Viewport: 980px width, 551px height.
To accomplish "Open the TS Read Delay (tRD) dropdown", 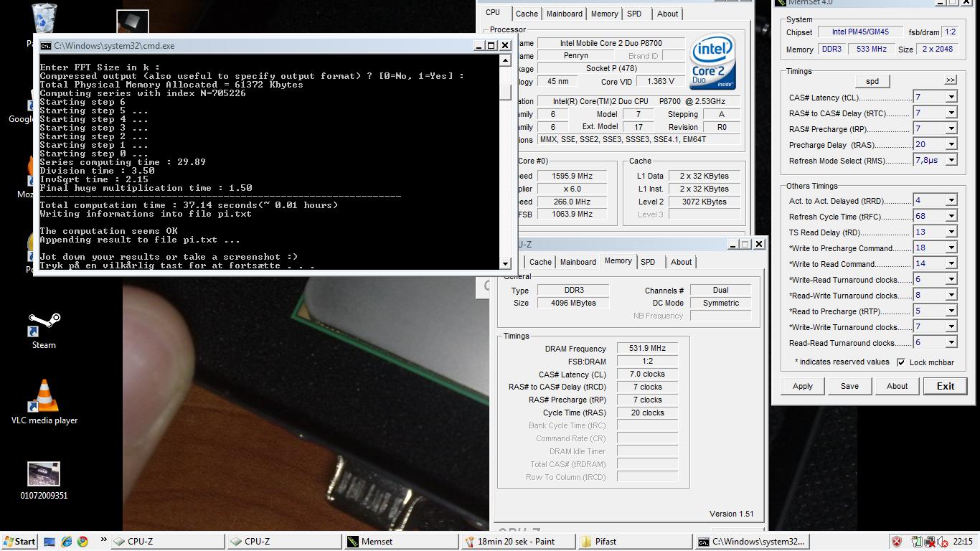I will (951, 232).
